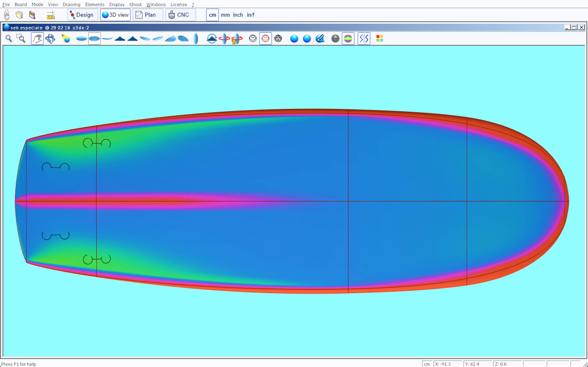Expand the Elements menu
The width and height of the screenshot is (588, 367).
(x=95, y=4)
